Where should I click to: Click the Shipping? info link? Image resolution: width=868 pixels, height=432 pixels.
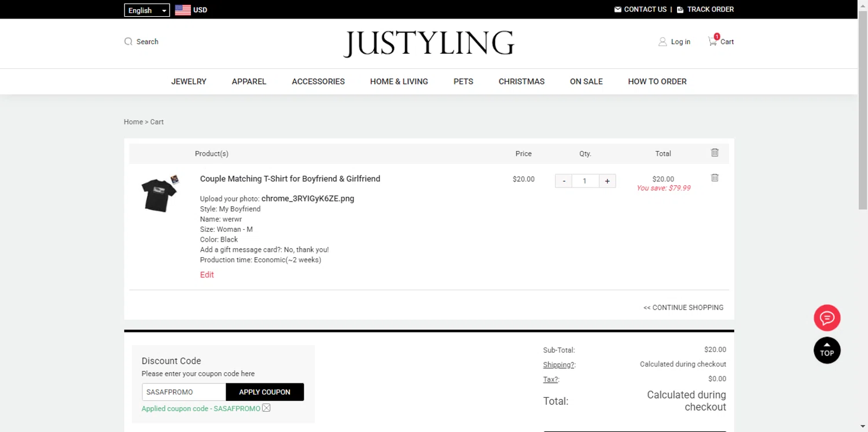[559, 365]
